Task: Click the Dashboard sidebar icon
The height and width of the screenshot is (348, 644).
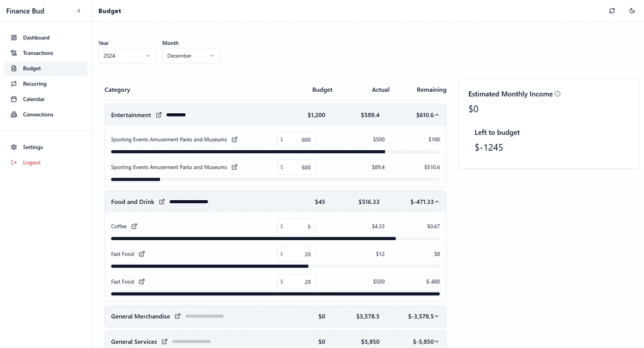Action: click(14, 38)
